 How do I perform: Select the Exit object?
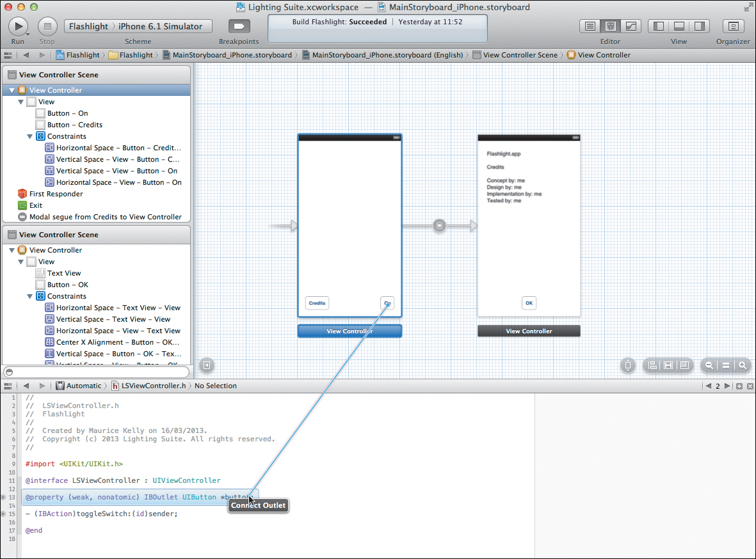coord(30,205)
